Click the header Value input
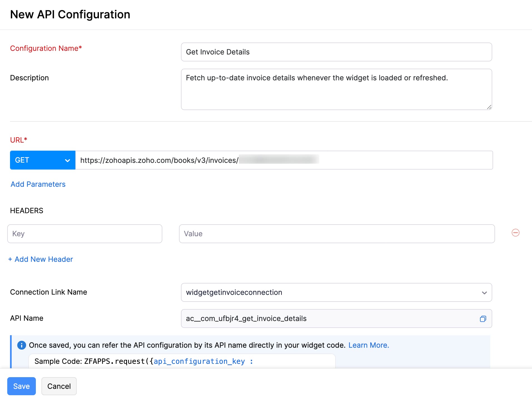 (x=337, y=233)
